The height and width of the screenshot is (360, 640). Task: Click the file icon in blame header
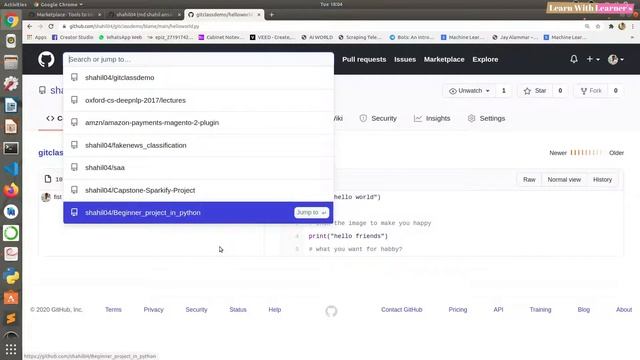pos(48,179)
